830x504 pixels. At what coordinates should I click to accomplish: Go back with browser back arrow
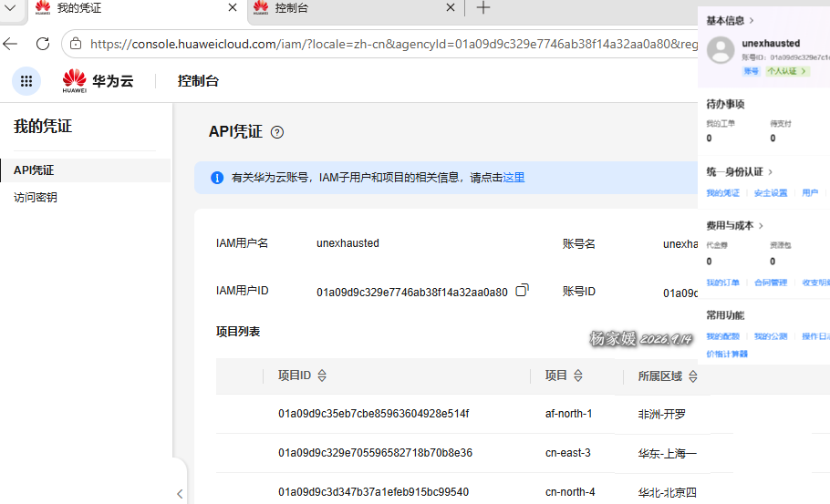click(10, 44)
